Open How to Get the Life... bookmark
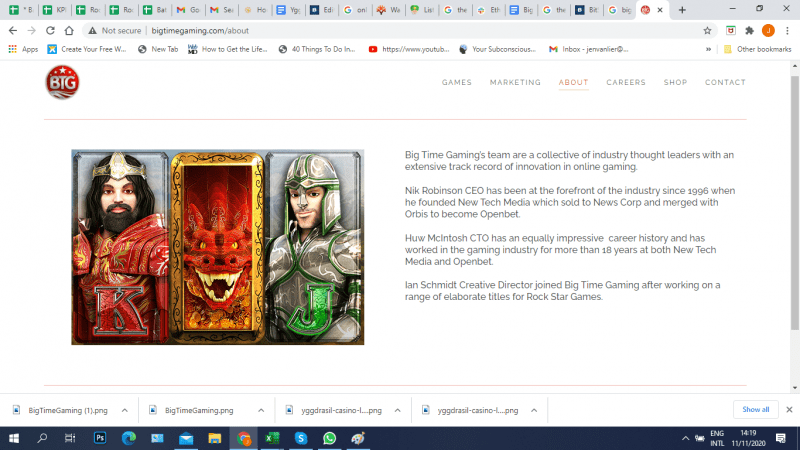This screenshot has width=800, height=450. pyautogui.click(x=228, y=49)
